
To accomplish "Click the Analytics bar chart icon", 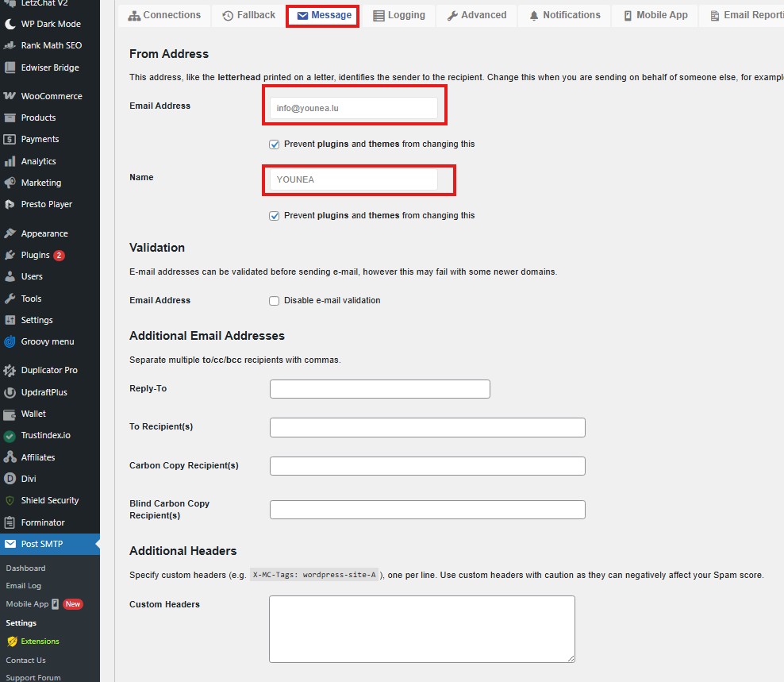I will (10, 161).
